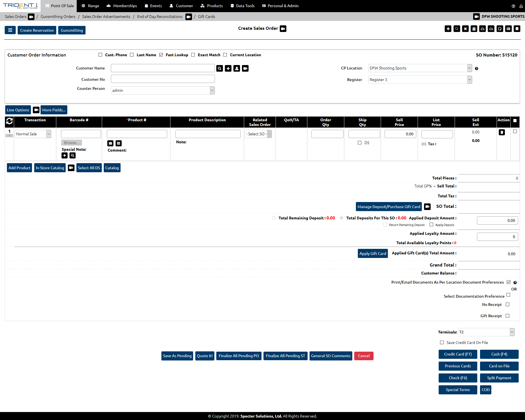The height and width of the screenshot is (420, 525).
Task: Click the calendar icon in the top-right toolbar
Action: point(474,29)
